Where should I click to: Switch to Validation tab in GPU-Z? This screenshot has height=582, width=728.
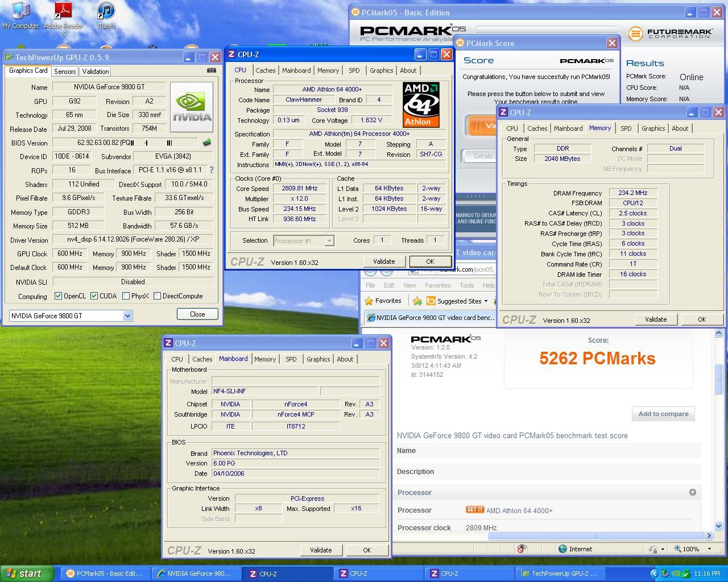pos(95,72)
